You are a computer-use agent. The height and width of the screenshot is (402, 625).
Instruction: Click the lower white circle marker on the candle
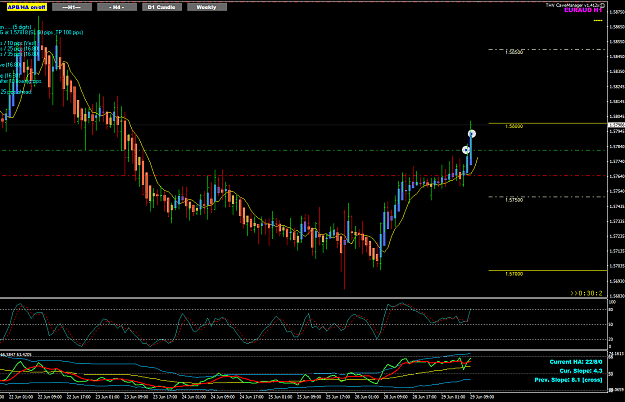[x=466, y=150]
